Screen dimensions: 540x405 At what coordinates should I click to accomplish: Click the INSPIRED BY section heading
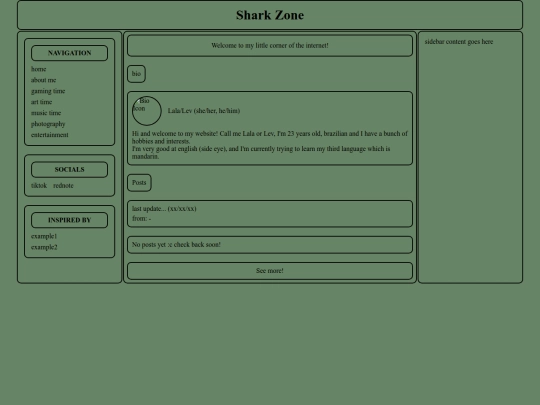(x=70, y=220)
